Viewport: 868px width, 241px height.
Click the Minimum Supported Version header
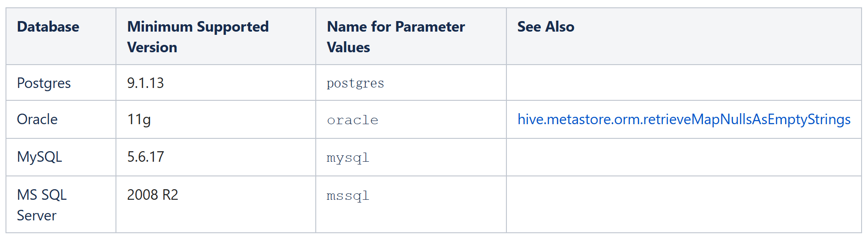pyautogui.click(x=198, y=37)
